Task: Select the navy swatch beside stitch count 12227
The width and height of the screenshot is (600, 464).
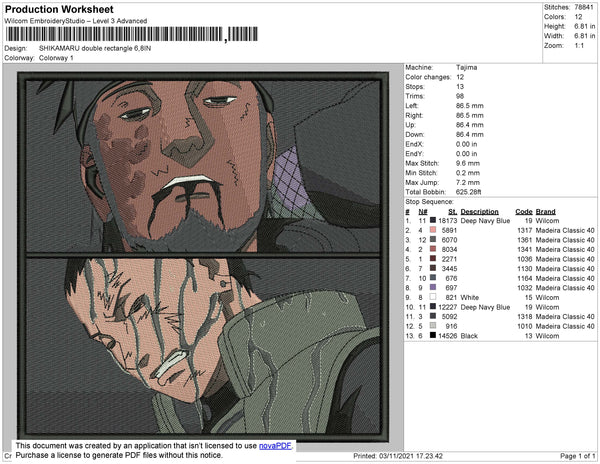Action: pos(433,307)
